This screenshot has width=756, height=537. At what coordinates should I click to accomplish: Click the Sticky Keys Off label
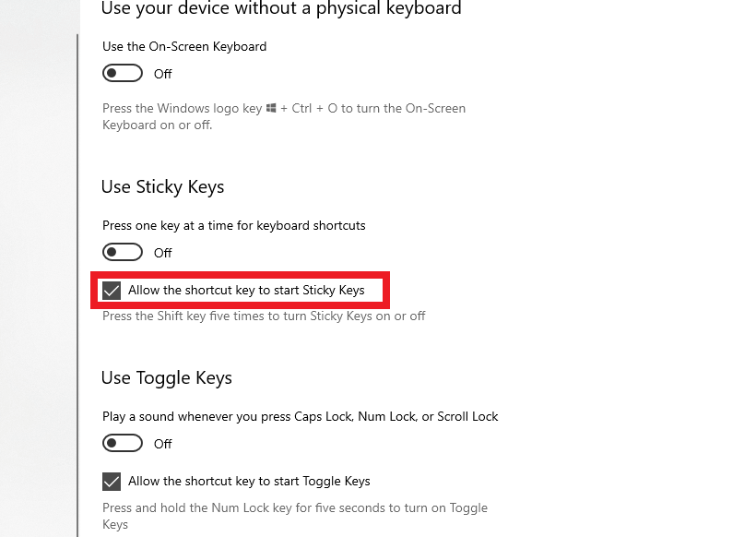(x=162, y=252)
